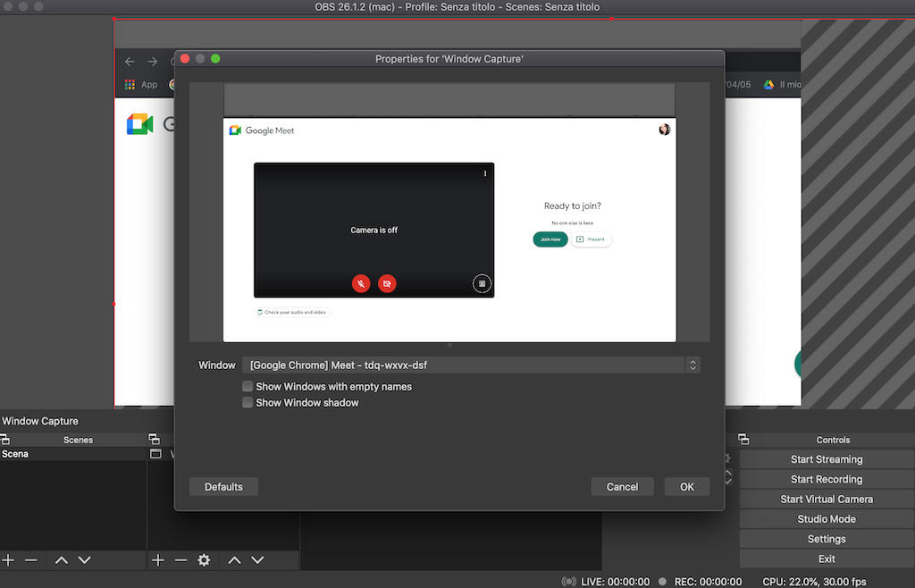Click the Sources panel dock icon

tap(154, 440)
